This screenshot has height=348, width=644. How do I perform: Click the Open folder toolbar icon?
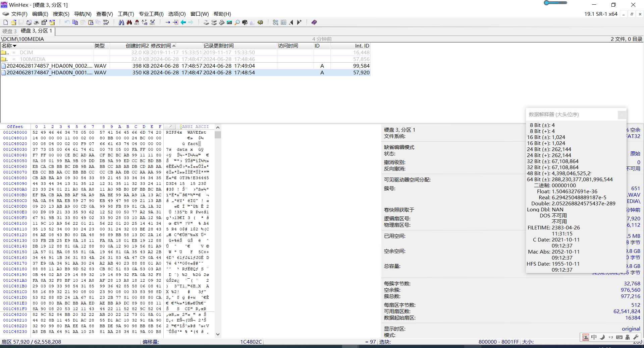pos(52,22)
